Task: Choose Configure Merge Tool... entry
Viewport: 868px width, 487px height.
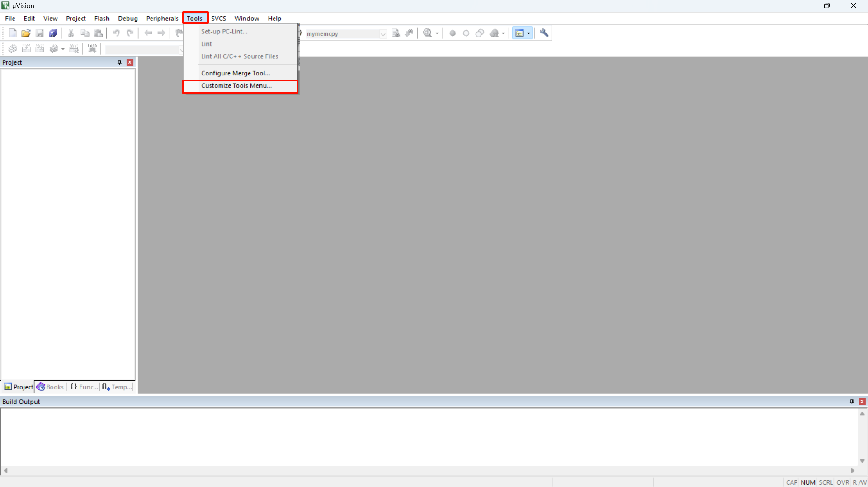Action: pyautogui.click(x=241, y=73)
